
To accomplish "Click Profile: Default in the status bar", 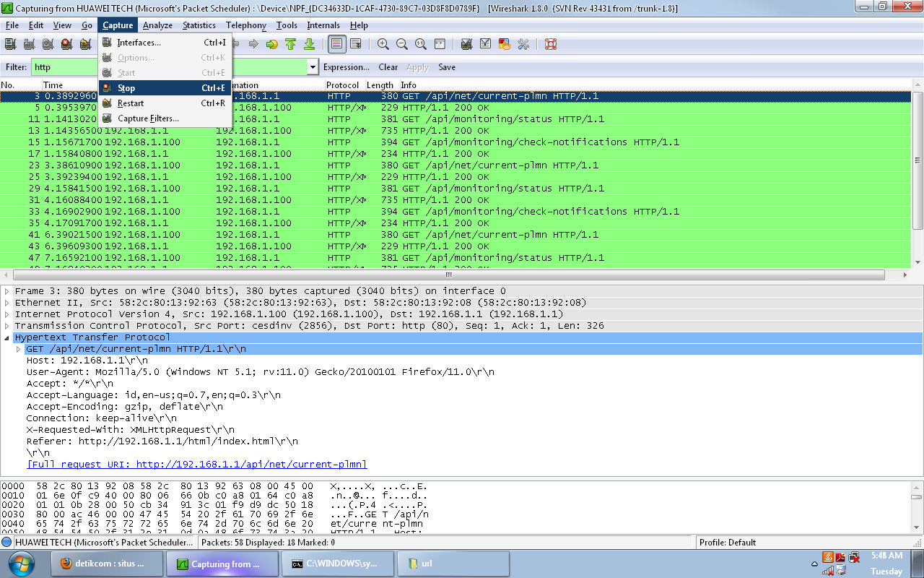I will point(727,543).
